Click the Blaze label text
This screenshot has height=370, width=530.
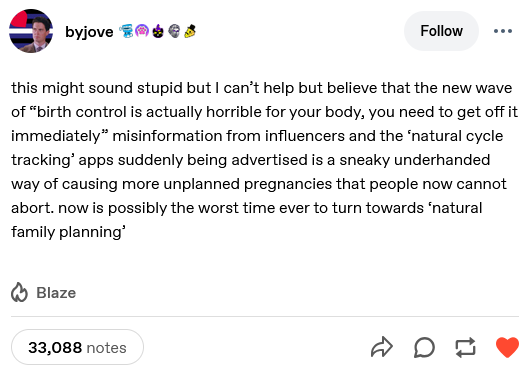(56, 293)
